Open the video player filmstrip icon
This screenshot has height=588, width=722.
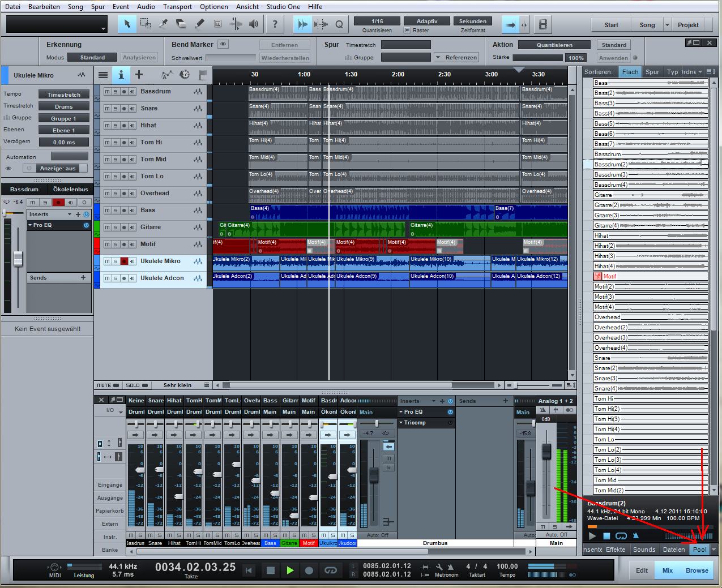click(x=544, y=24)
